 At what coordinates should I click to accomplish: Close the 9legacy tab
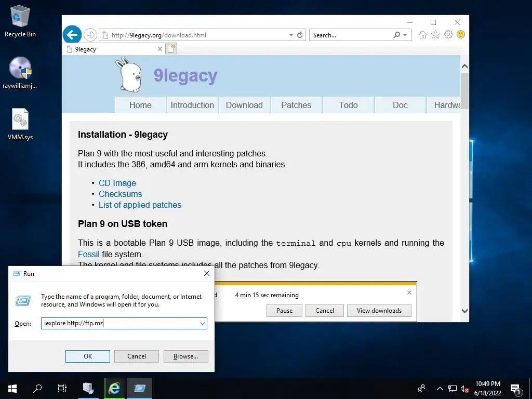tap(160, 49)
